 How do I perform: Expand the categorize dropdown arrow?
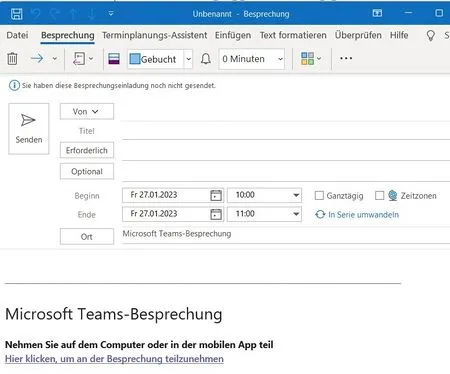coord(319,59)
